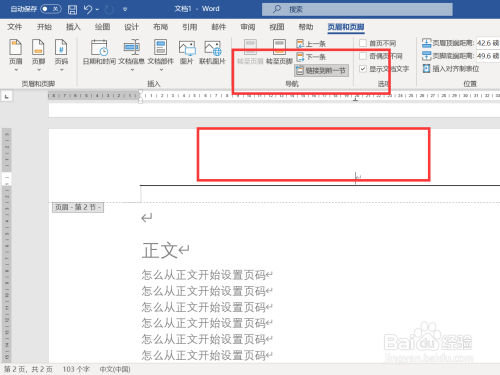Image resolution: width=500 pixels, height=375 pixels.
Task: Click the 页码 (Page Number) icon
Action: click(61, 47)
